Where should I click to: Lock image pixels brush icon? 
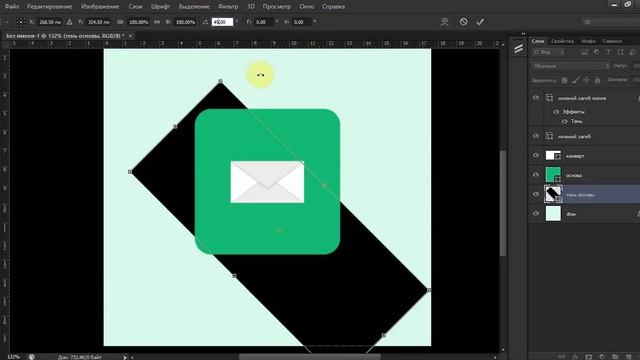575,80
